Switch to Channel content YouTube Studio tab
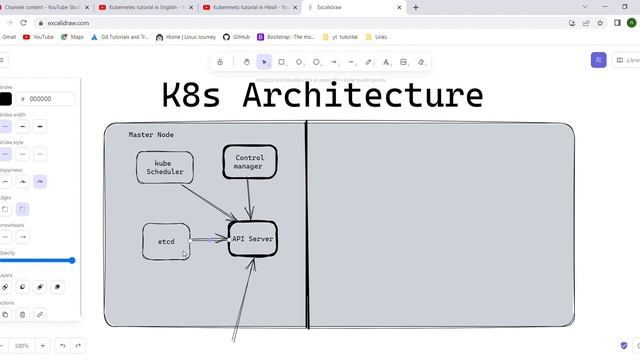Viewport: 640px width, 360px height. point(45,7)
